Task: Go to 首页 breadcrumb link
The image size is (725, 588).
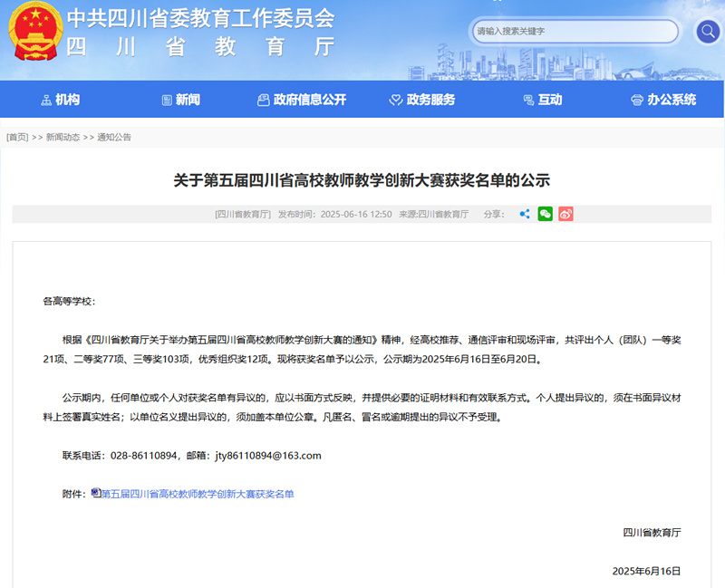Action: (17, 138)
